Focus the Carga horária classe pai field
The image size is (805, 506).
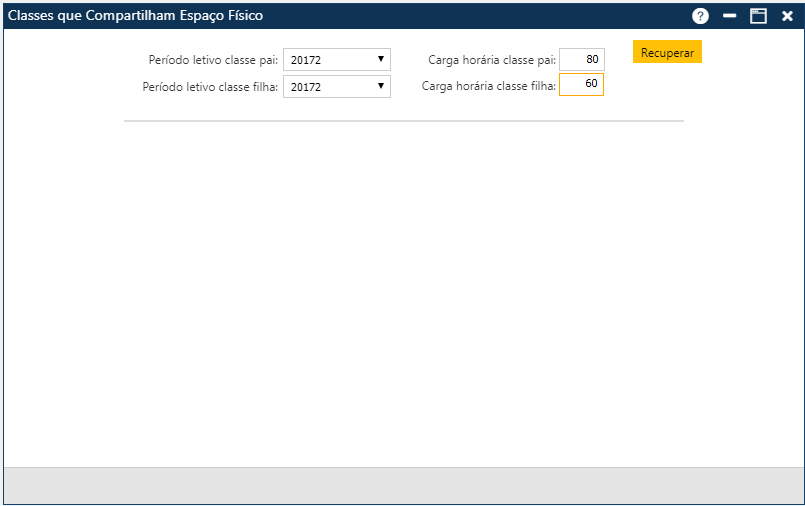point(581,60)
